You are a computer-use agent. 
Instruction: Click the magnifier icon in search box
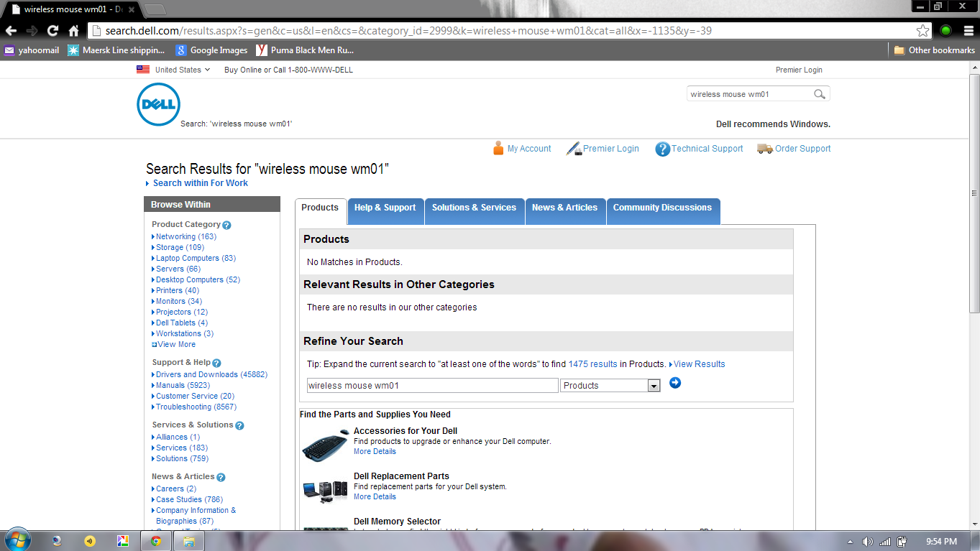819,94
